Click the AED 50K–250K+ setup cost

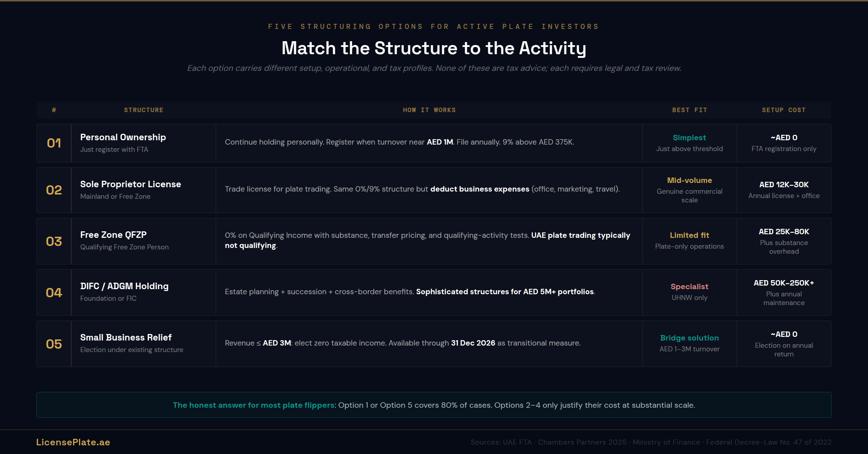[x=784, y=283]
